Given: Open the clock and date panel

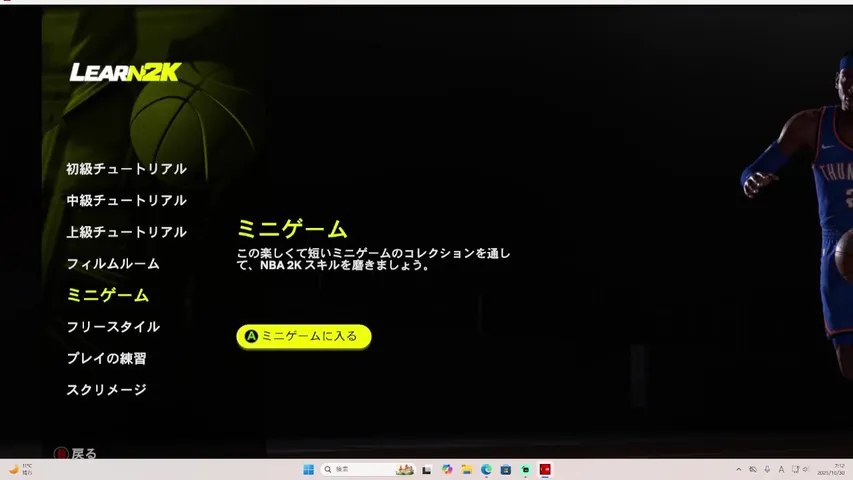Looking at the screenshot, I should pos(831,470).
